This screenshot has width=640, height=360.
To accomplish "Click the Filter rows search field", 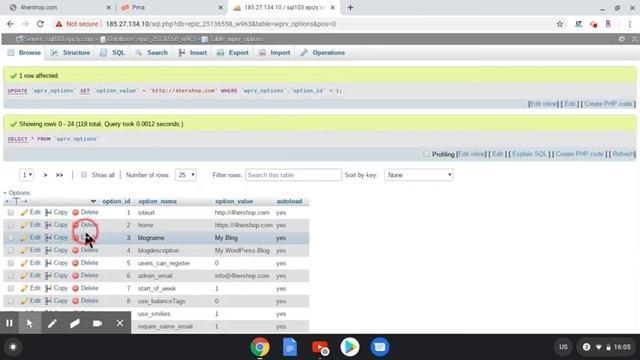I will click(x=293, y=175).
